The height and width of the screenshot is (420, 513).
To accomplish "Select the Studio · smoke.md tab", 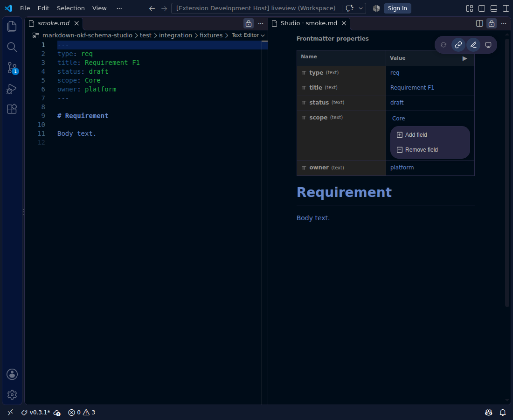I will 309,23.
